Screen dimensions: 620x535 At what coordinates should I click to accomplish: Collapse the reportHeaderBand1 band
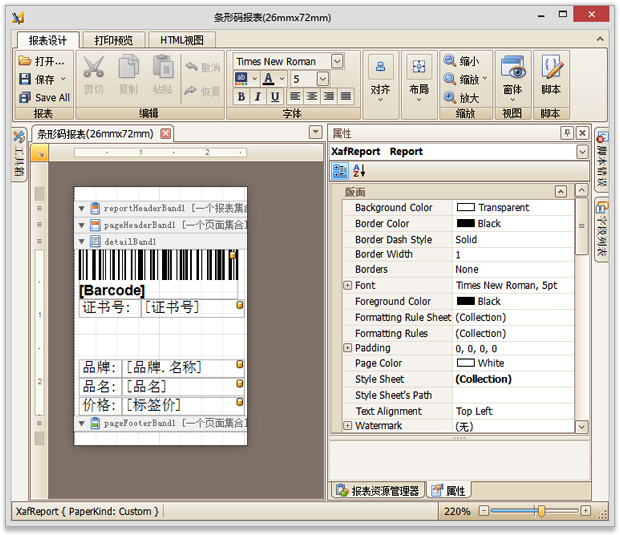pos(82,208)
